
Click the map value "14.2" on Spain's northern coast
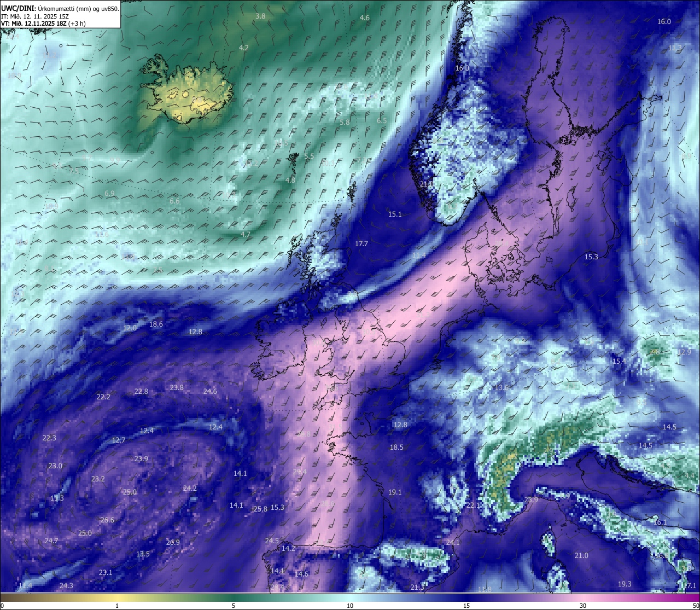[288, 549]
